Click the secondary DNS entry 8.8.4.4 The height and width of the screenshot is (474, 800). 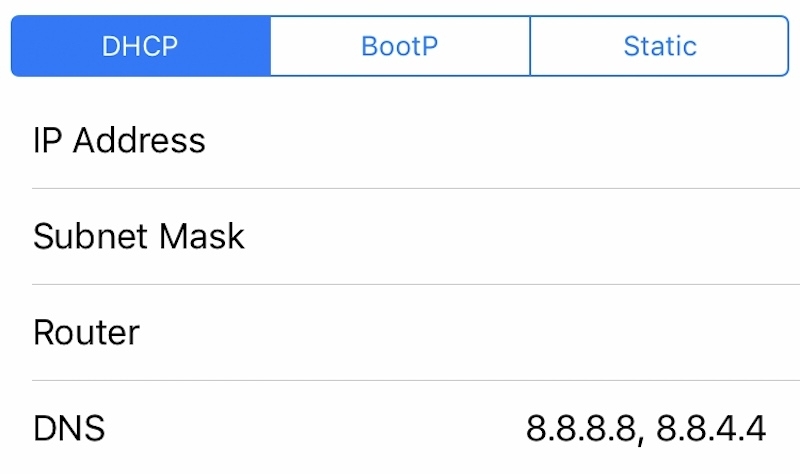coord(712,429)
